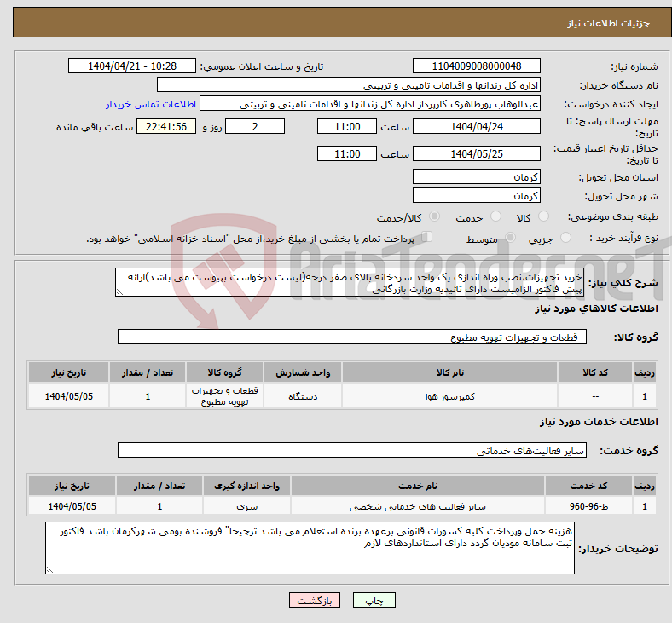Click the سایر فعالیت های خدماتی شخصی cell
The image size is (672, 623).
click(418, 506)
